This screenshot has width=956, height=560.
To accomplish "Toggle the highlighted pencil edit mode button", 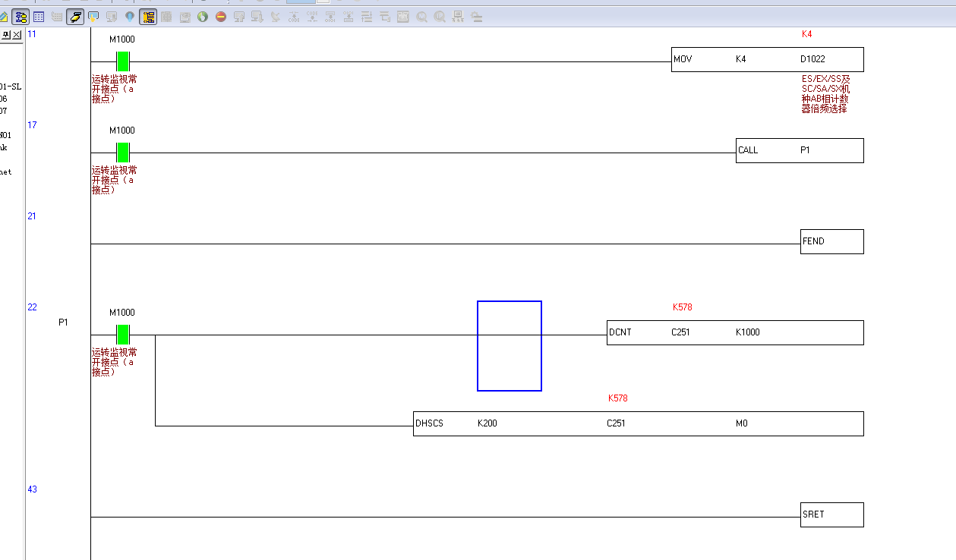I will tap(75, 16).
